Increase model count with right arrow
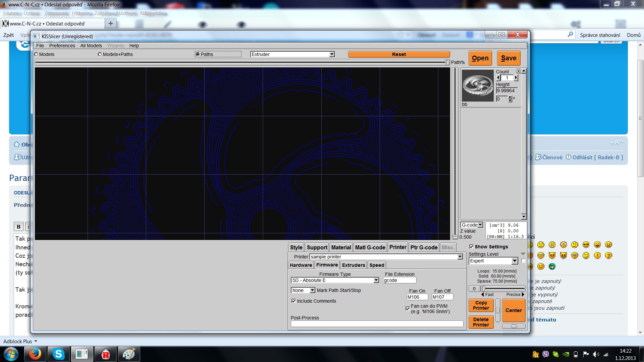This screenshot has width=644, height=362. [516, 78]
